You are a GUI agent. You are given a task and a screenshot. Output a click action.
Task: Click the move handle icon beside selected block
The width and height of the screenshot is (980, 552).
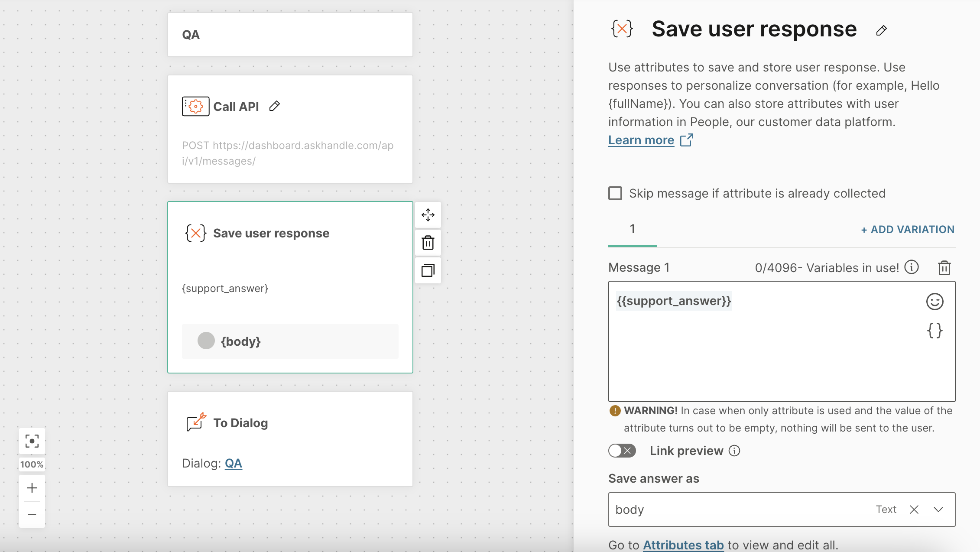point(428,215)
